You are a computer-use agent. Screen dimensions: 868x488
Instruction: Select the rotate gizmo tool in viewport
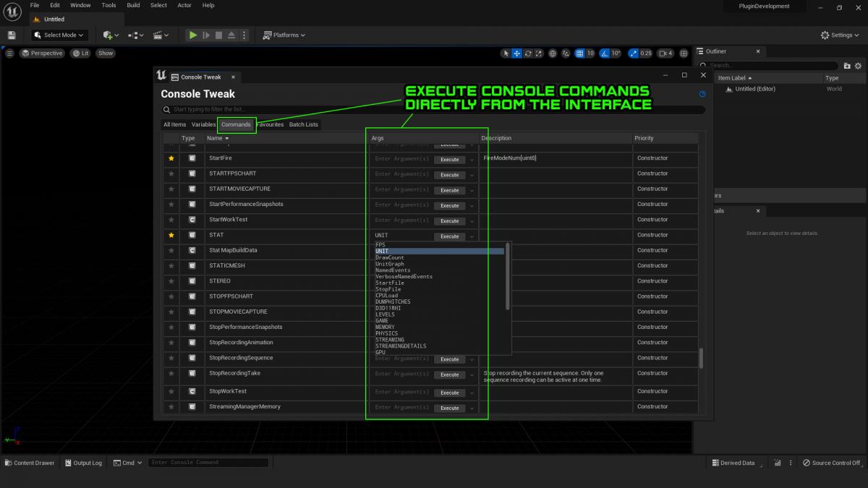529,53
